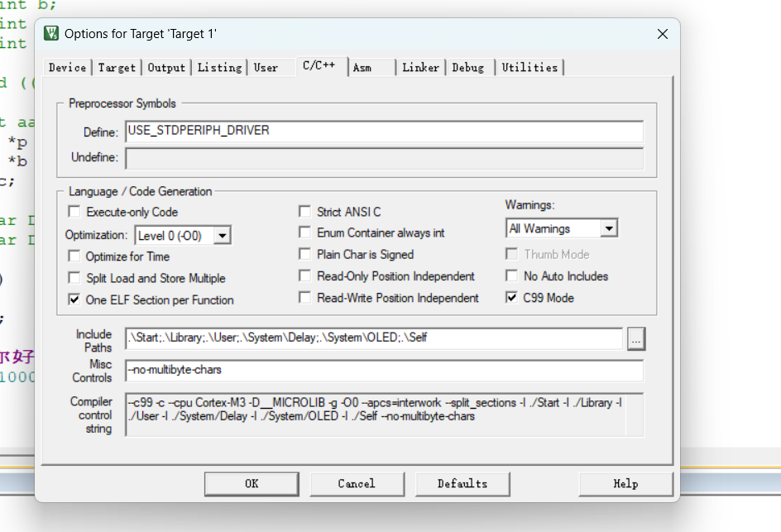The width and height of the screenshot is (781, 532).
Task: Toggle the C99 Mode checkbox
Action: point(512,298)
